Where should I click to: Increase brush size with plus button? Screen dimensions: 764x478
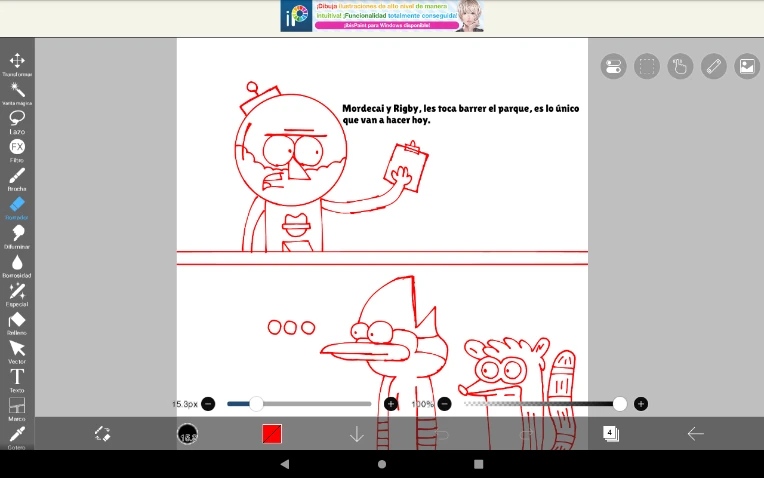coord(391,404)
